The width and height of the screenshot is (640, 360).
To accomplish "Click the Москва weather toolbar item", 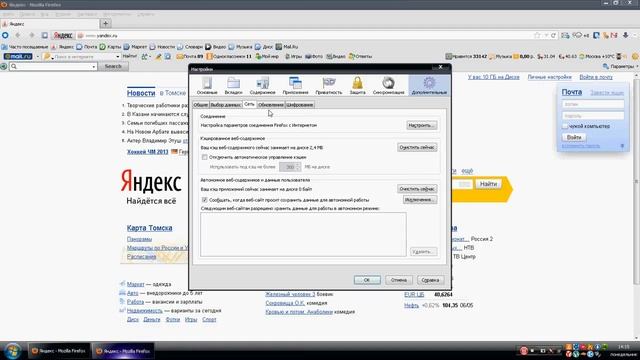I will (598, 56).
